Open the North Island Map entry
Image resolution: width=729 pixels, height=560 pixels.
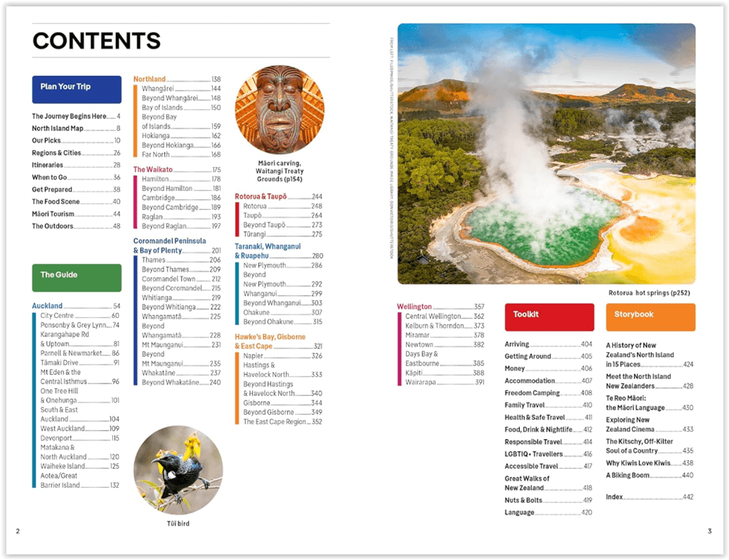58,128
